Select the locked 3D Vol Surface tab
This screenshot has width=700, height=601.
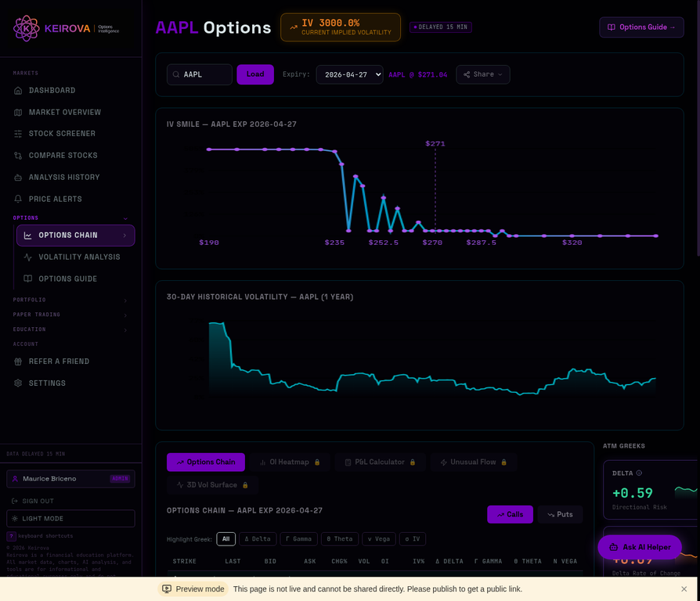click(212, 485)
